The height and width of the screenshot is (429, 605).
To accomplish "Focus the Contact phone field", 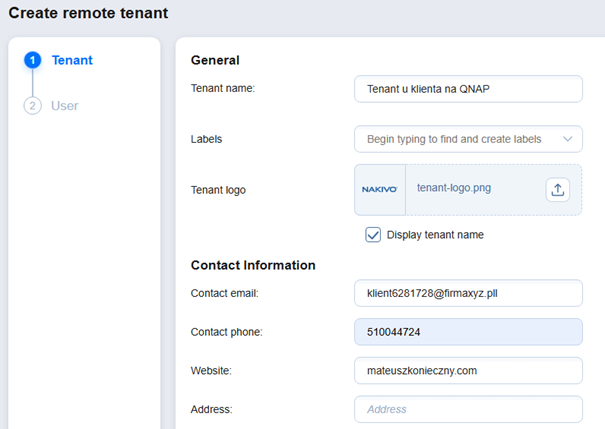I will [x=468, y=332].
